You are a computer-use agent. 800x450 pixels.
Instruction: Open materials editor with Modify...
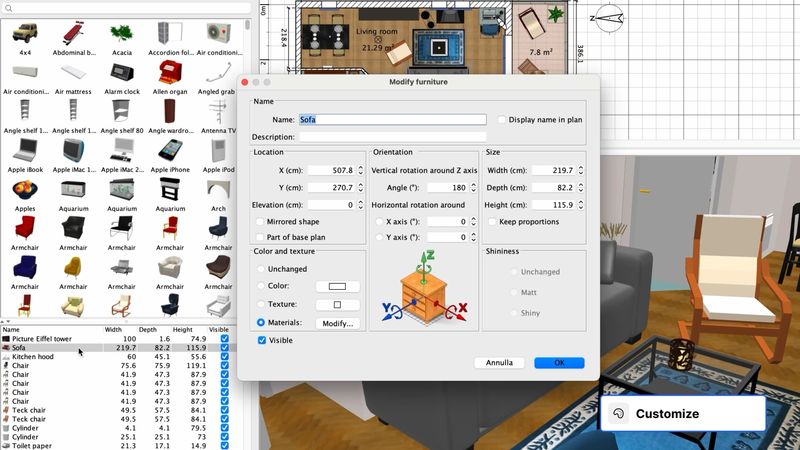(337, 323)
